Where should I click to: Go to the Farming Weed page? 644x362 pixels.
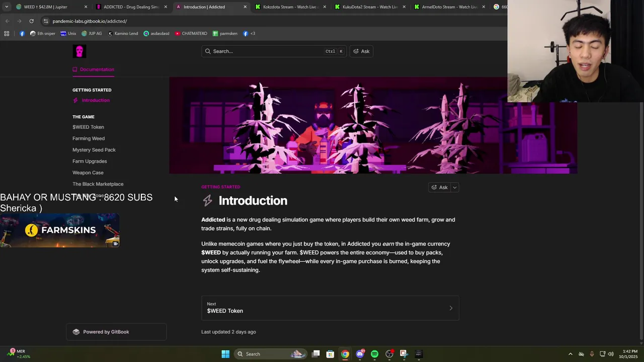pyautogui.click(x=89, y=138)
